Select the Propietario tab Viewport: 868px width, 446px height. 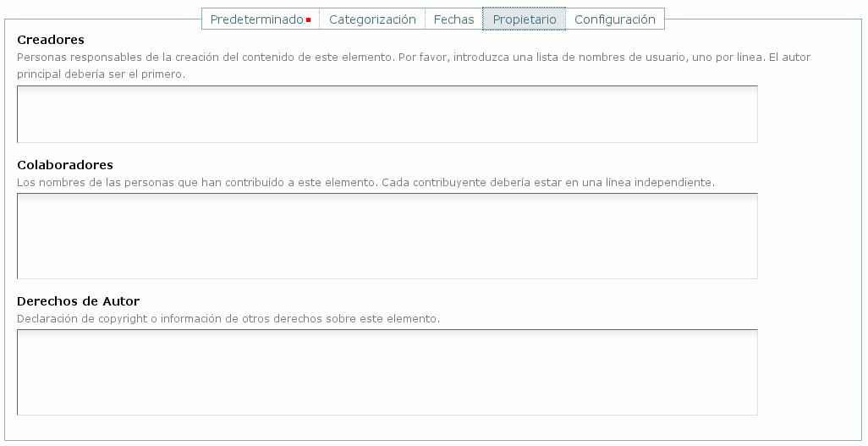[525, 19]
